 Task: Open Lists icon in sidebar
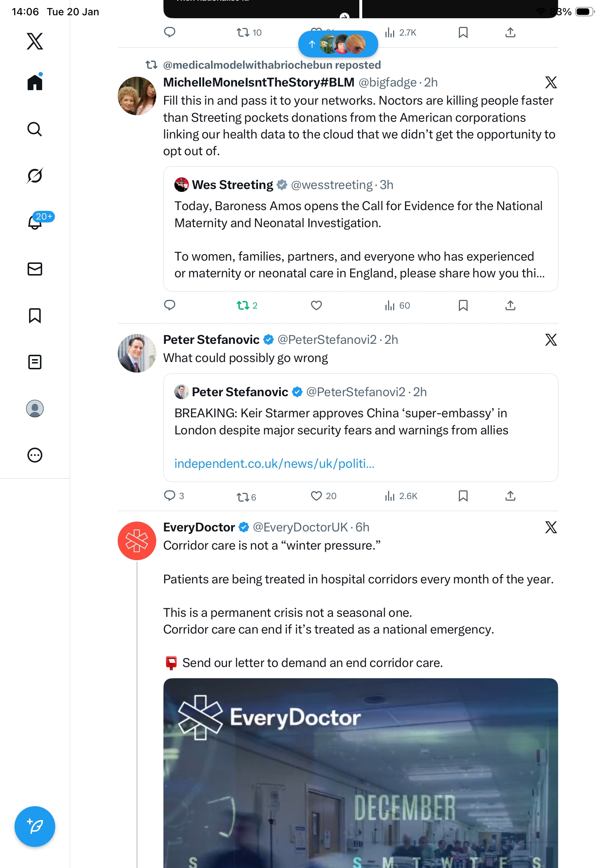[35, 362]
